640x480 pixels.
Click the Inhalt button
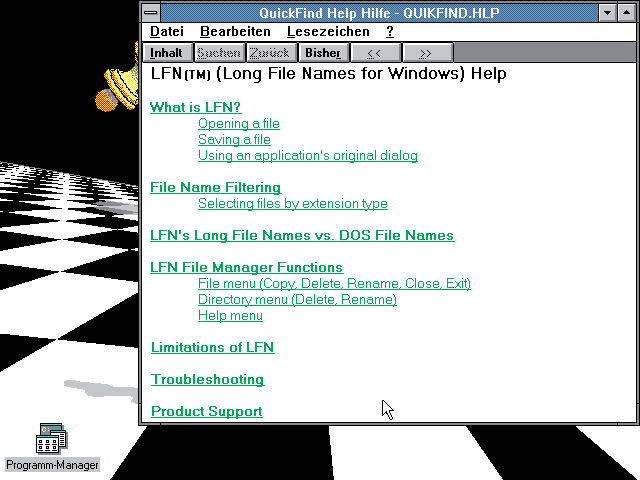[167, 53]
